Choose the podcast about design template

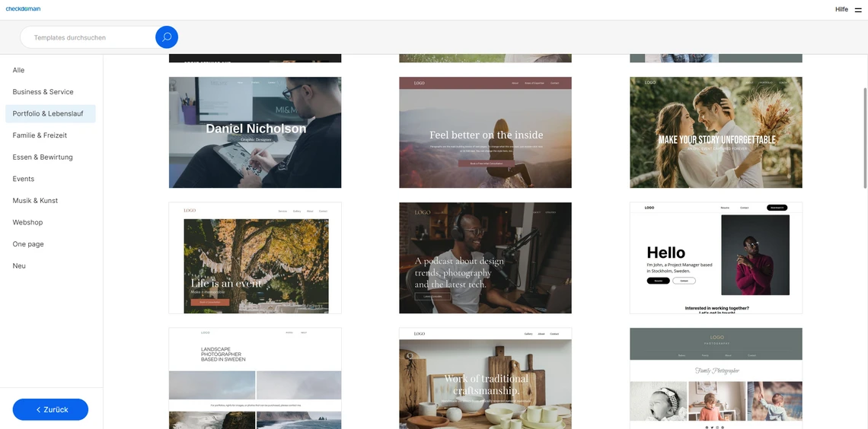(485, 258)
